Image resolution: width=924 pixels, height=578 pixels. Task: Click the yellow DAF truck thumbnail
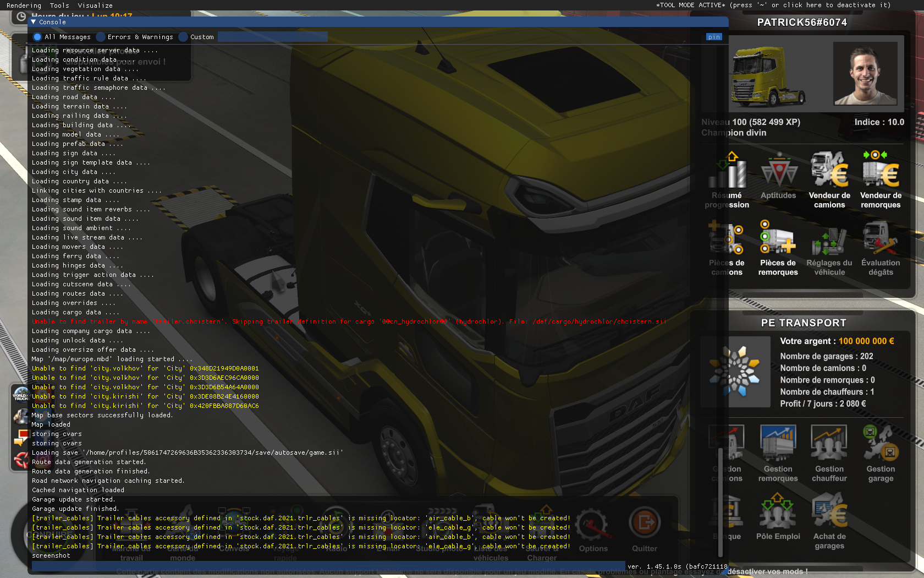(x=769, y=76)
